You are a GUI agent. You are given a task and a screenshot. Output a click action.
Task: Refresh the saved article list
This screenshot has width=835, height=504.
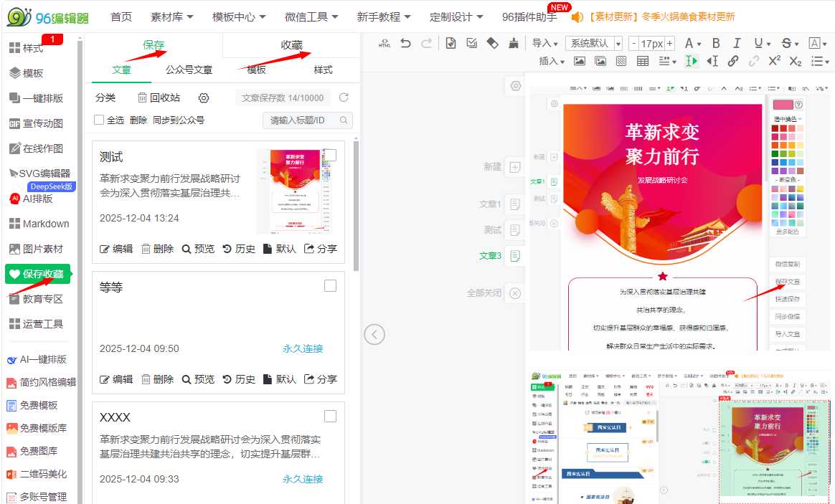point(344,98)
